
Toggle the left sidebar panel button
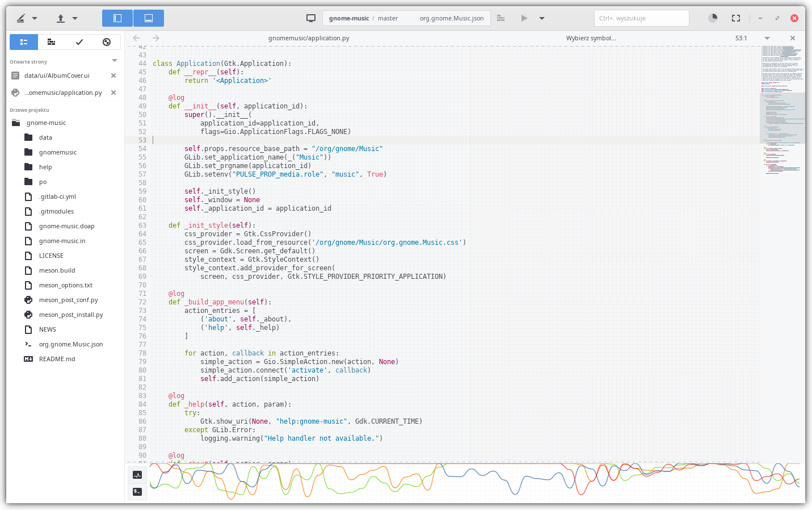(x=117, y=18)
